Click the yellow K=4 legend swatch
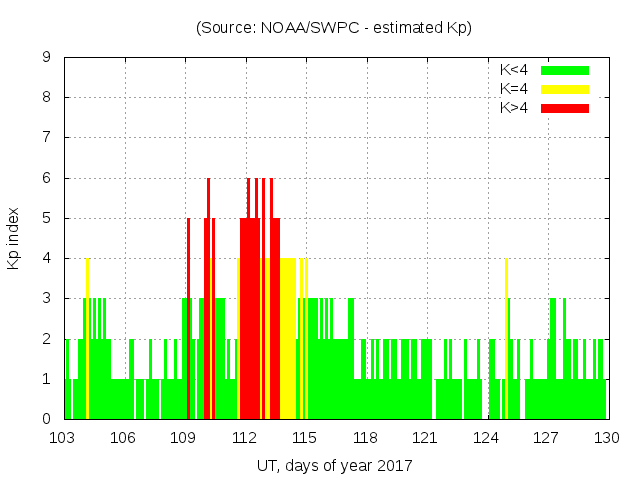The width and height of the screenshot is (640, 480). (564, 89)
